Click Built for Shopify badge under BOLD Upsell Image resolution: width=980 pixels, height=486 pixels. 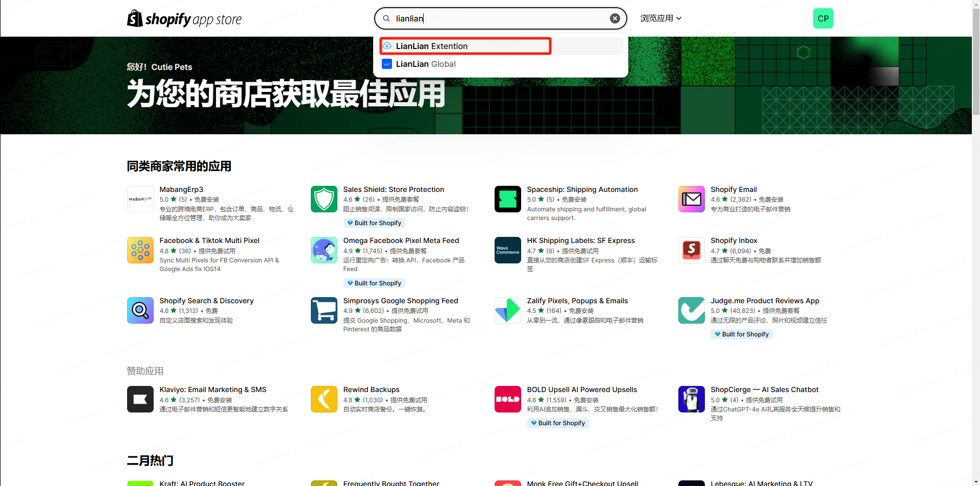point(558,423)
